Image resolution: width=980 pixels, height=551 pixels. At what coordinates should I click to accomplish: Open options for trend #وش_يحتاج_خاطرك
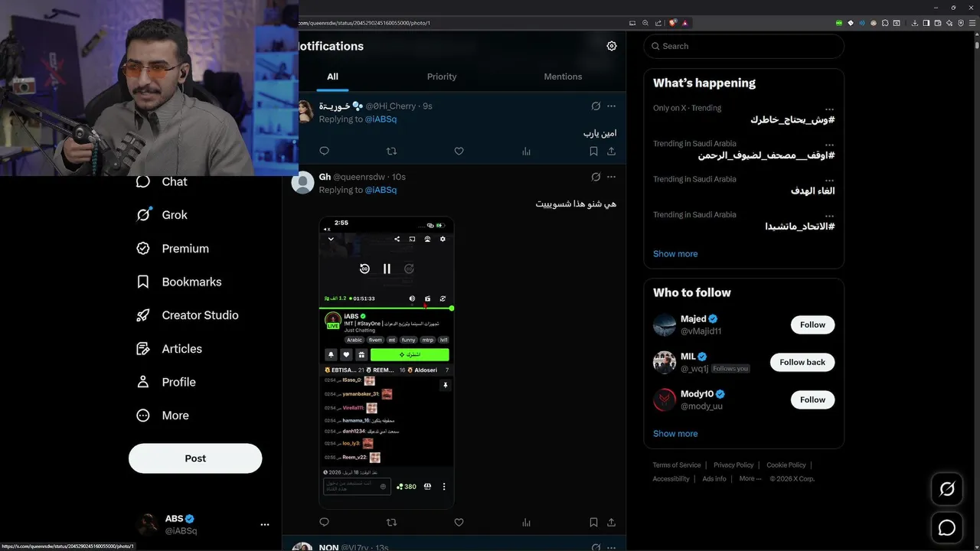point(829,109)
